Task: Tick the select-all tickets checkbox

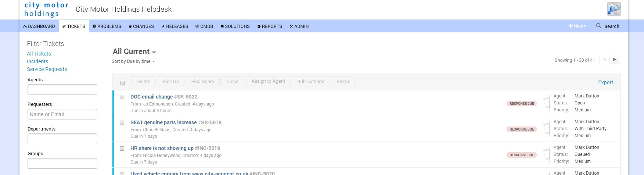Action: (x=123, y=83)
